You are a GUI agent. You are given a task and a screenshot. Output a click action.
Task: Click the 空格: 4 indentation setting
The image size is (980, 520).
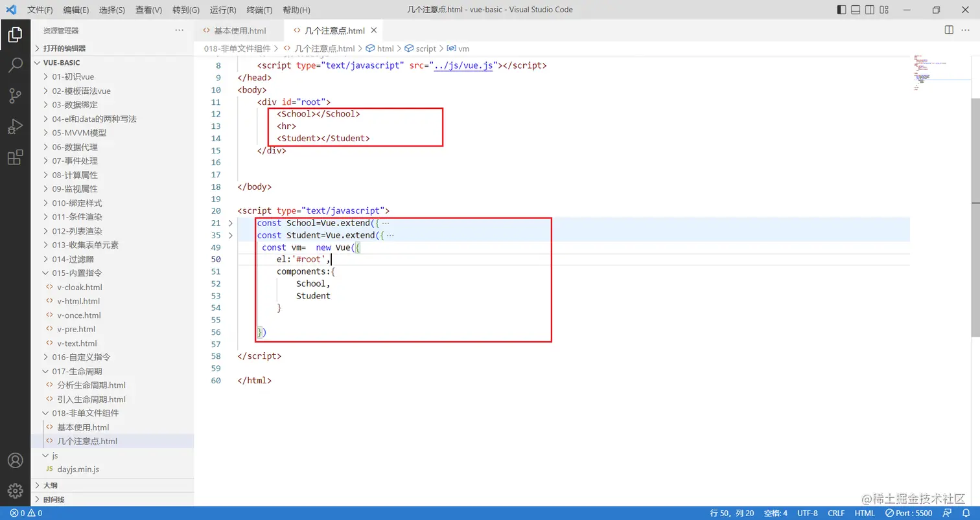pos(775,513)
